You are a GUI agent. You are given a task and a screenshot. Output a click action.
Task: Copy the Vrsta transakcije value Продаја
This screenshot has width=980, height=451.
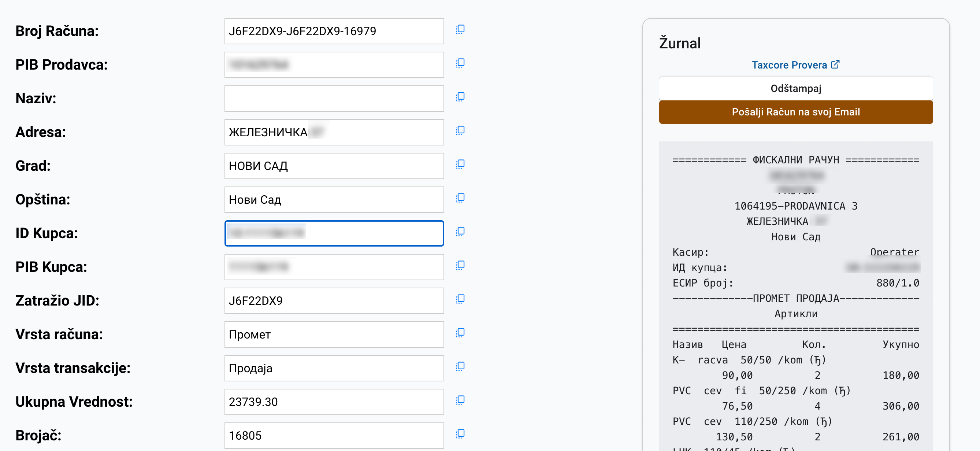pyautogui.click(x=460, y=367)
